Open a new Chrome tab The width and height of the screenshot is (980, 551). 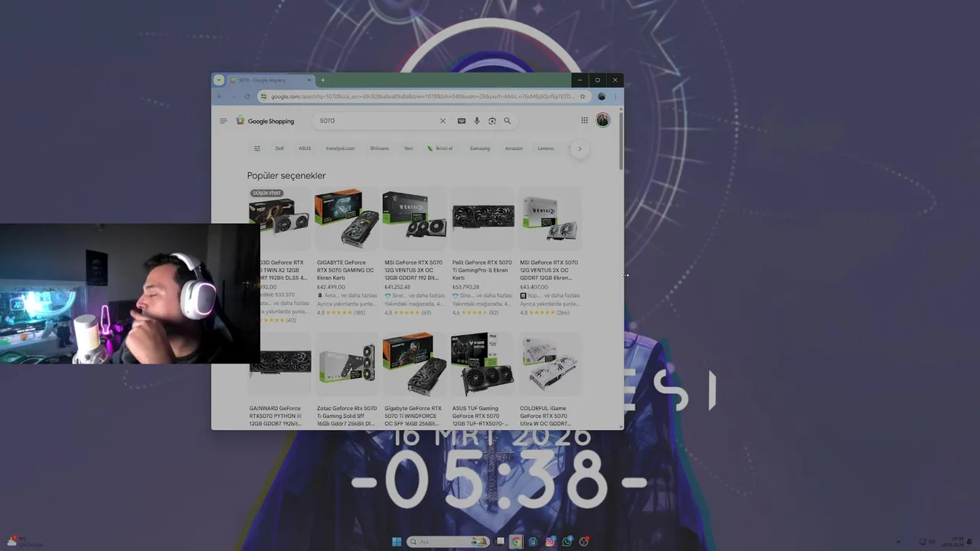[323, 80]
